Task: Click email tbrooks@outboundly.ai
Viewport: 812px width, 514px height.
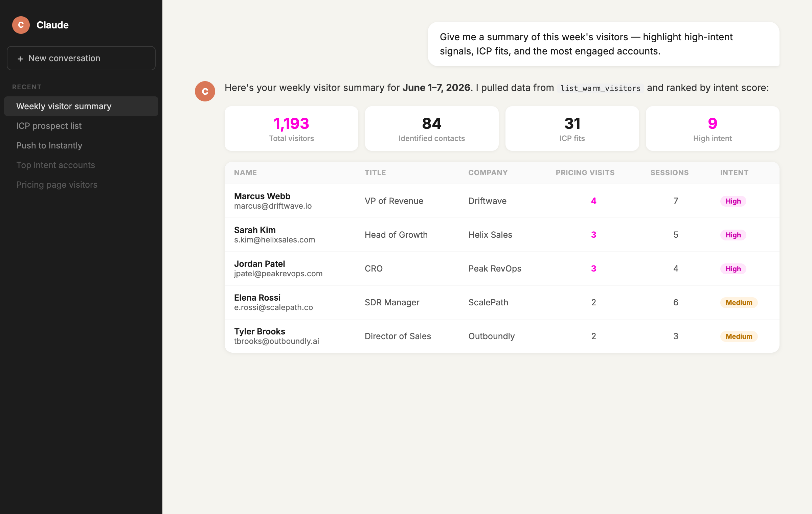Action: 276,341
